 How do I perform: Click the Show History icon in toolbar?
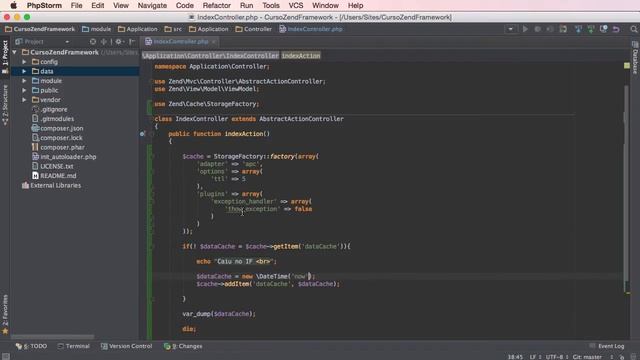point(603,29)
